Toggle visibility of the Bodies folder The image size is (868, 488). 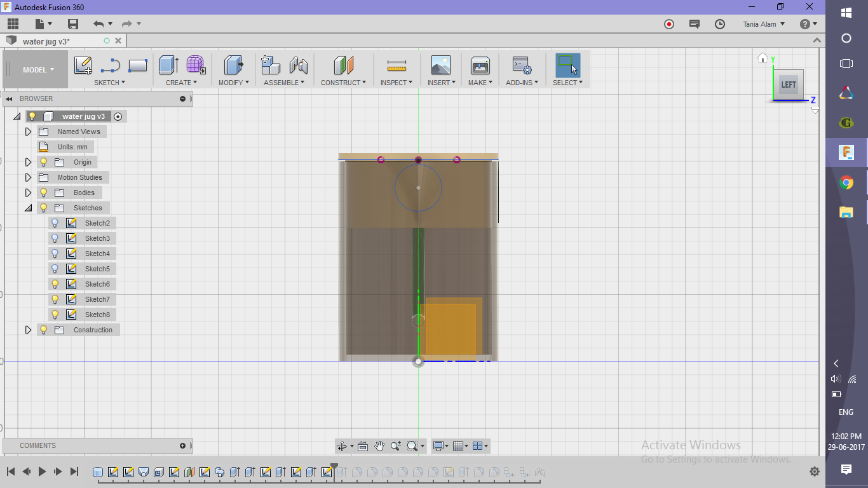[x=44, y=193]
